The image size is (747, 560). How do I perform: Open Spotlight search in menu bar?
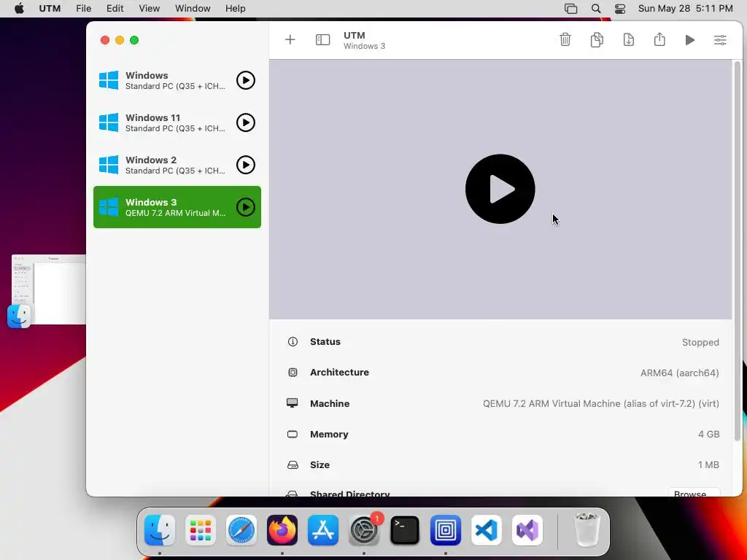[x=595, y=9]
